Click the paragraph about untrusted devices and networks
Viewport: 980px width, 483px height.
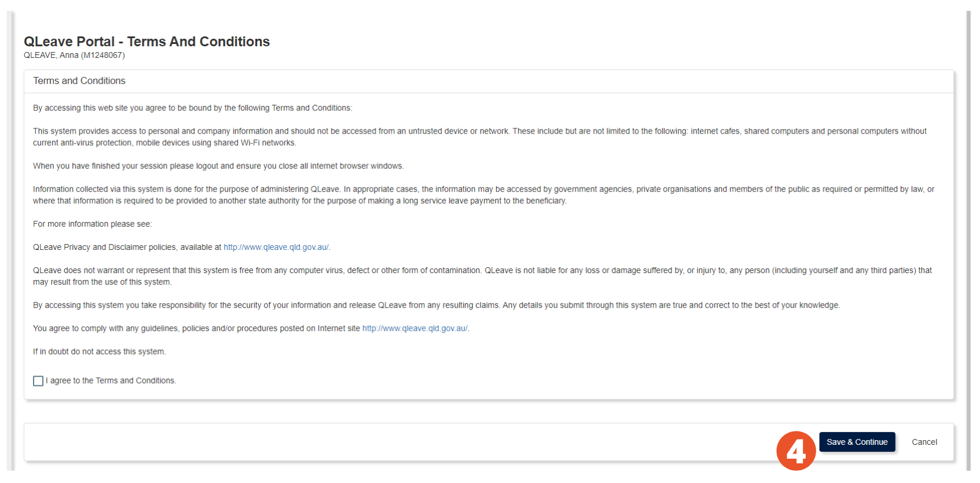480,137
